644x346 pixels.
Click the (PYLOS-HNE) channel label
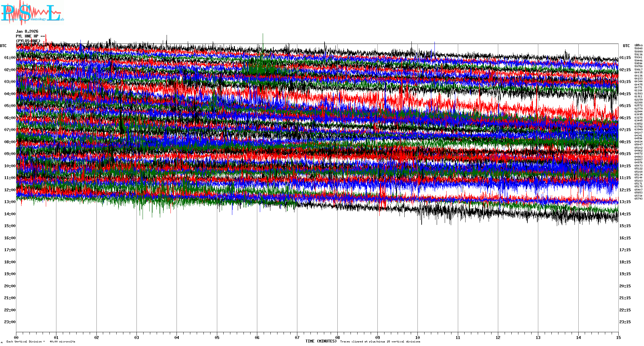point(28,41)
